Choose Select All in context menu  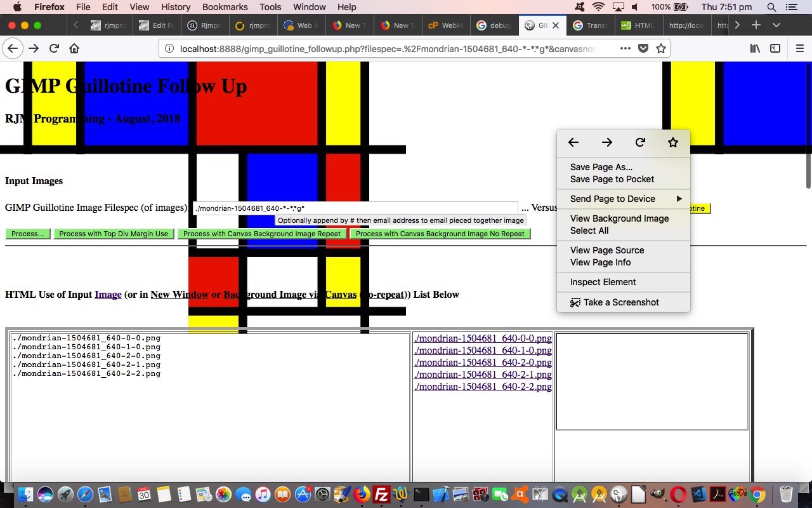(623, 231)
